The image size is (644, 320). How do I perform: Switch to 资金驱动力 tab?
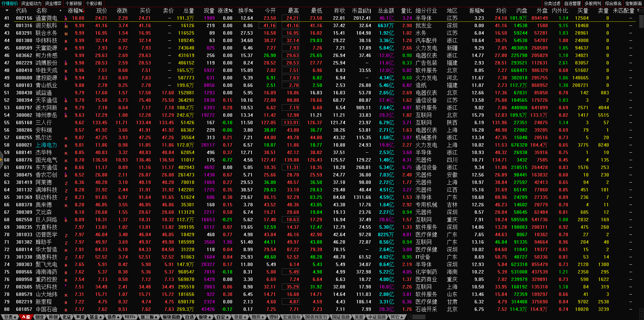pyautogui.click(x=31, y=3)
